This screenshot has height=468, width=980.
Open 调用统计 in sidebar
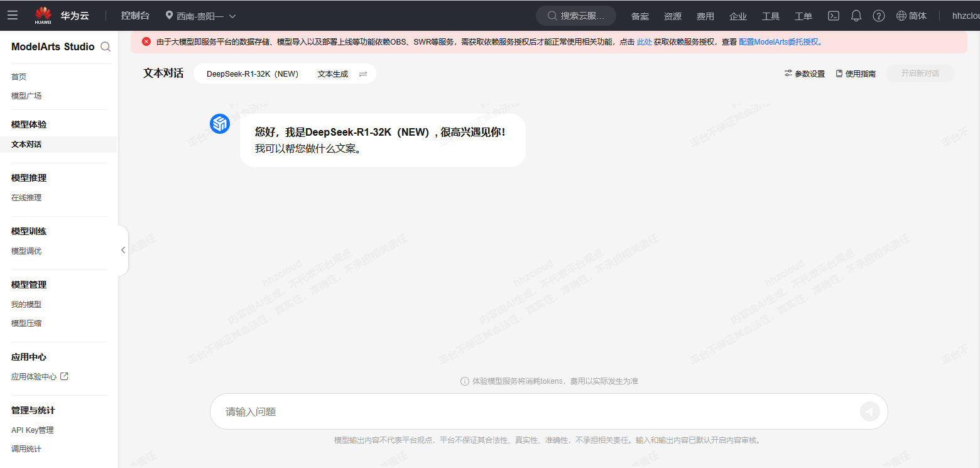point(26,449)
